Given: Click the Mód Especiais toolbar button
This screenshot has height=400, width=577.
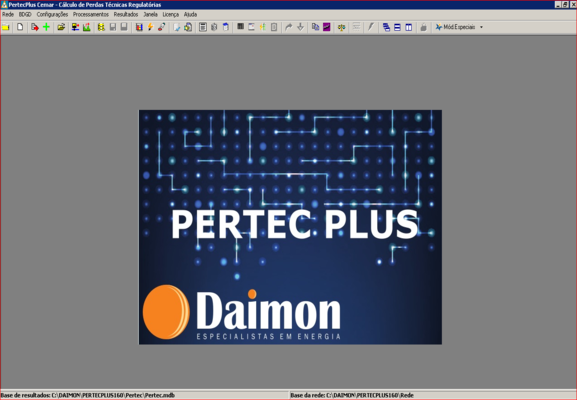Looking at the screenshot, I should coord(455,27).
